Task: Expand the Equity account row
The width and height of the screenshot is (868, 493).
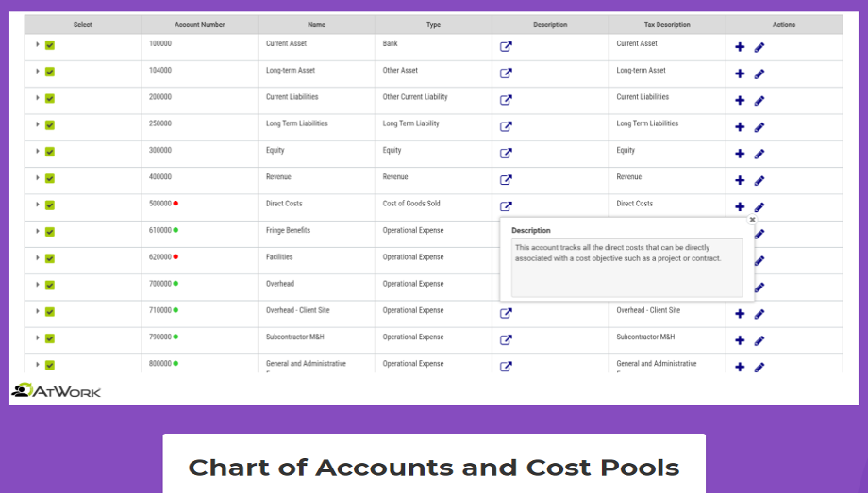Action: [x=38, y=152]
